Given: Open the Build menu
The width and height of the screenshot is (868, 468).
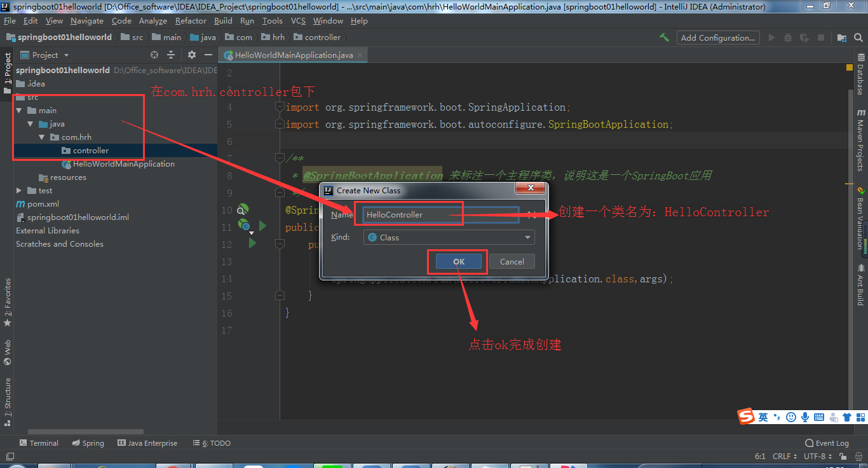Looking at the screenshot, I should point(223,21).
